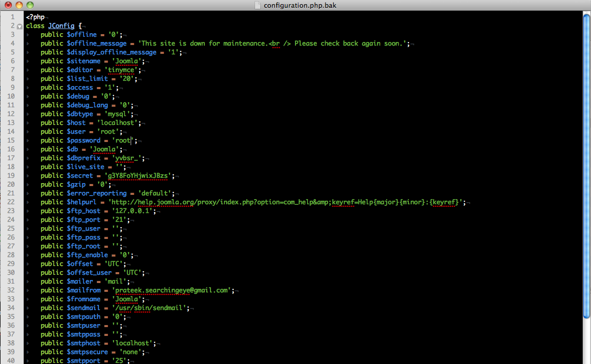Viewport: 591px width, 364px height.
Task: Click line number 40 in the gutter
Action: click(x=11, y=360)
